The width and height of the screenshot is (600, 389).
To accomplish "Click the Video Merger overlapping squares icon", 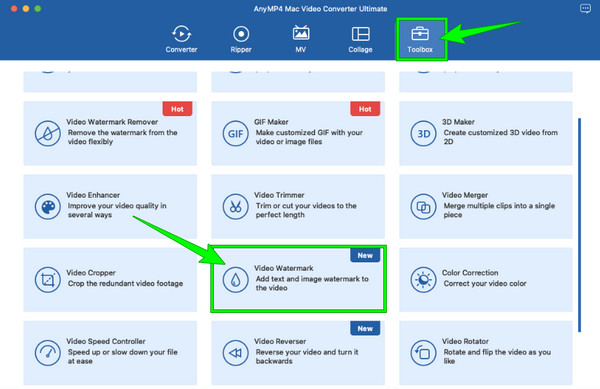I will click(x=423, y=207).
